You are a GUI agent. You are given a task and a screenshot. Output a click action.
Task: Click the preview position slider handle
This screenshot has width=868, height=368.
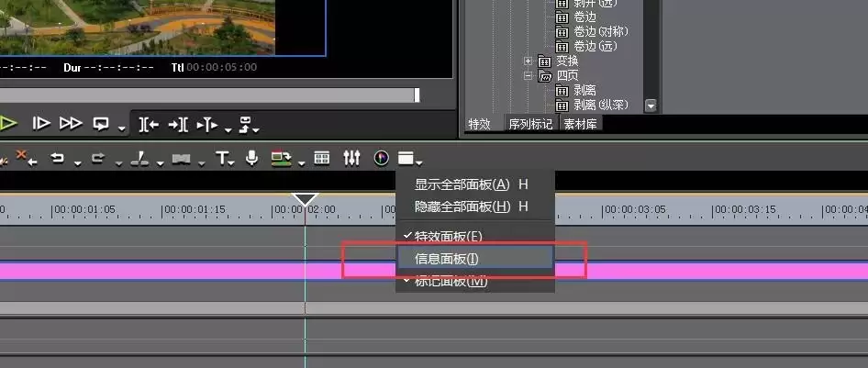(x=417, y=95)
